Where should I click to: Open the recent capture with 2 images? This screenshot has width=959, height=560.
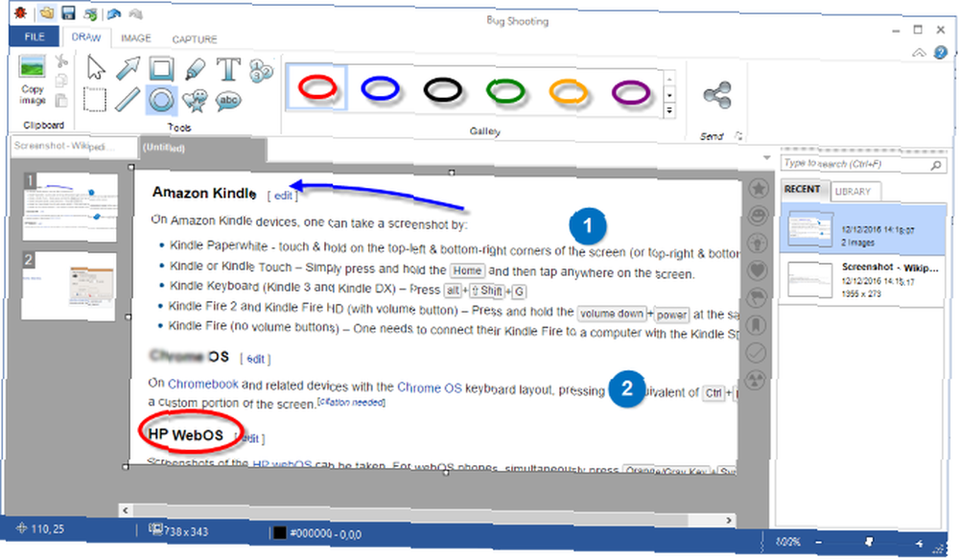pos(862,230)
